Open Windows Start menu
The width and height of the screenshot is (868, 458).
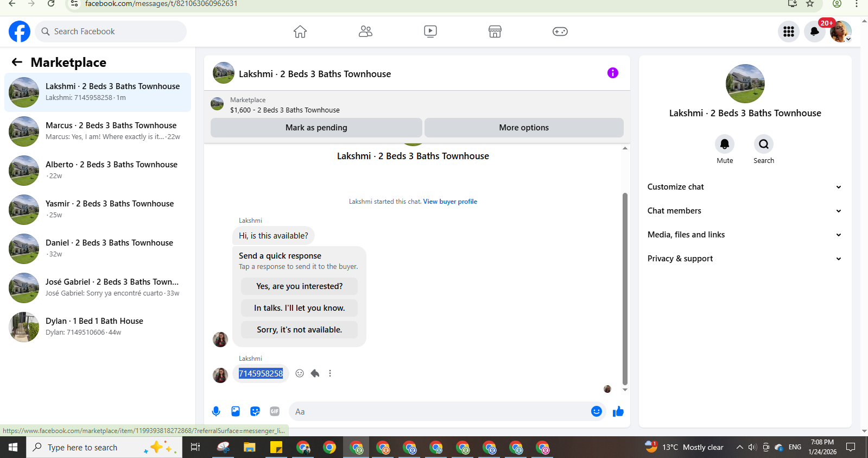click(x=13, y=447)
